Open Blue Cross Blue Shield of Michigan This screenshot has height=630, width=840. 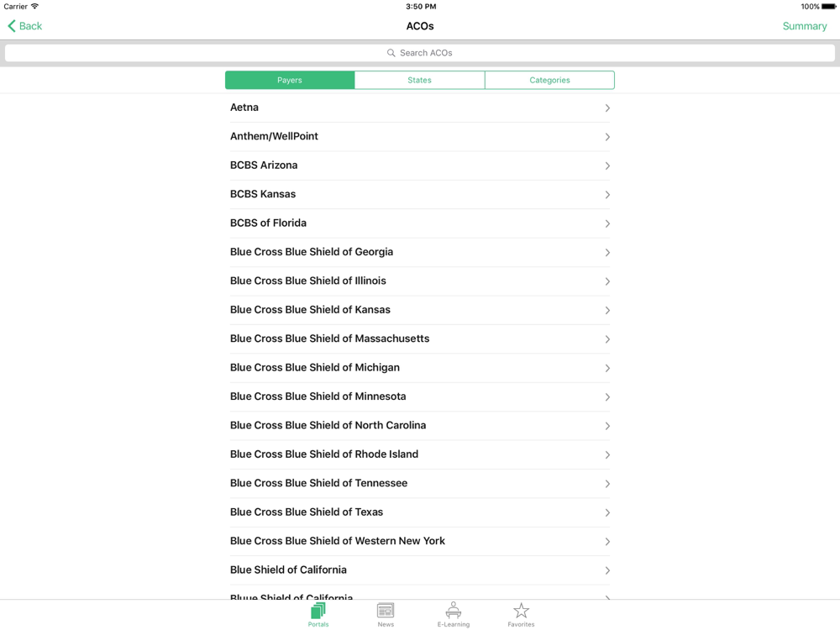(x=420, y=368)
